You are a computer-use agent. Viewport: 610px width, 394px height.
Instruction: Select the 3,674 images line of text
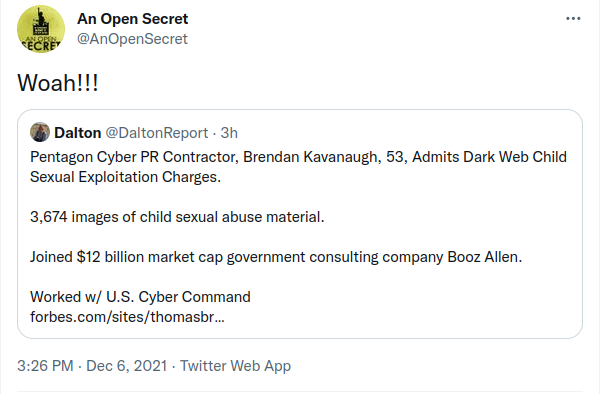pyautogui.click(x=177, y=217)
